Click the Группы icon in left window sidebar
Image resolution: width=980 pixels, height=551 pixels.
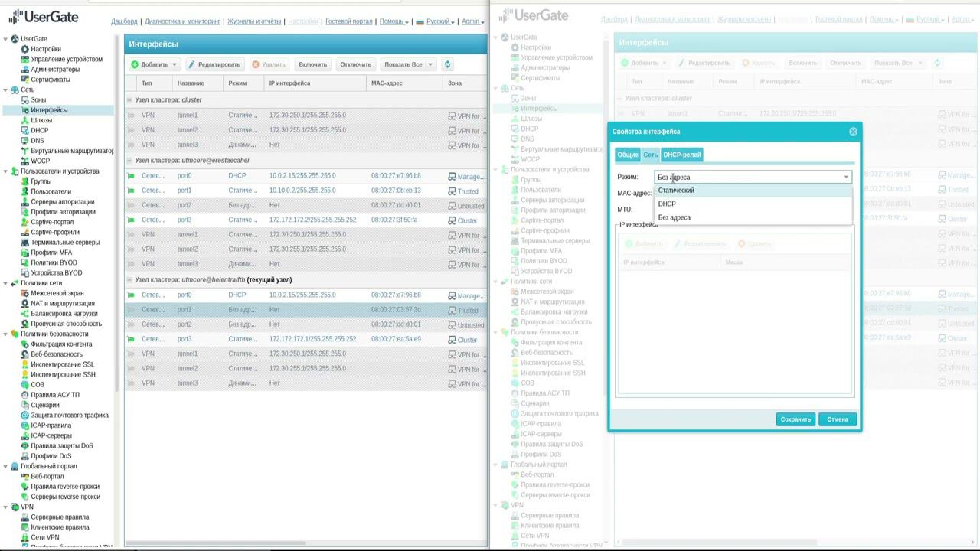(x=25, y=181)
